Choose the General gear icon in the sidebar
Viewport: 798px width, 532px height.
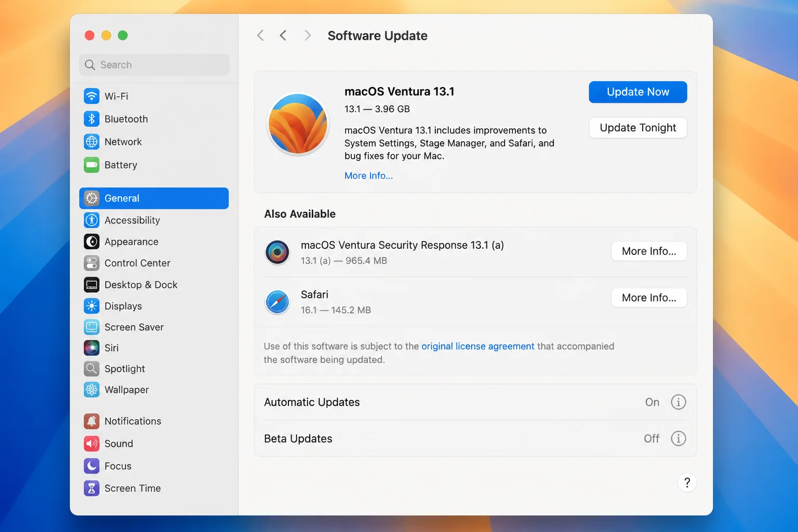coord(92,198)
